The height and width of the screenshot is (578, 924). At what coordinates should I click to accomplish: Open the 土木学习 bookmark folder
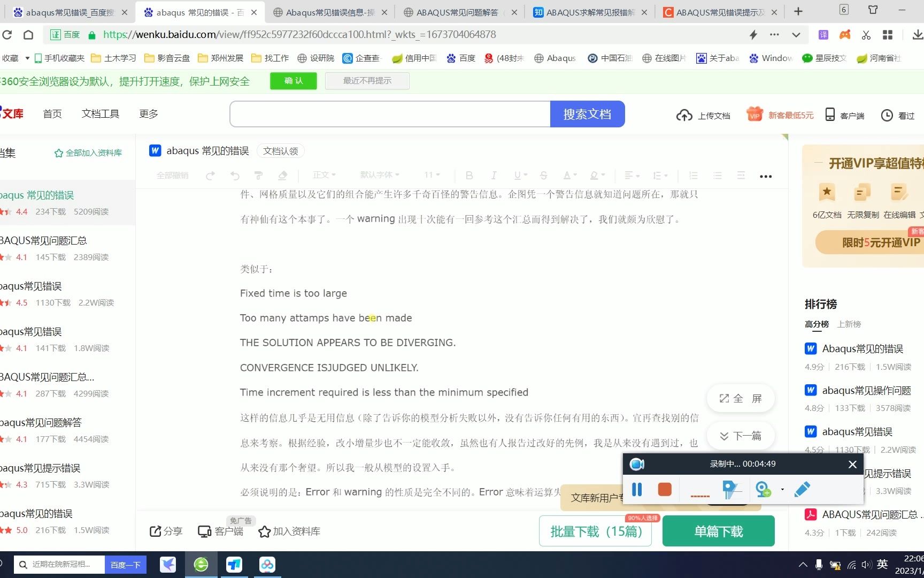[x=113, y=58]
